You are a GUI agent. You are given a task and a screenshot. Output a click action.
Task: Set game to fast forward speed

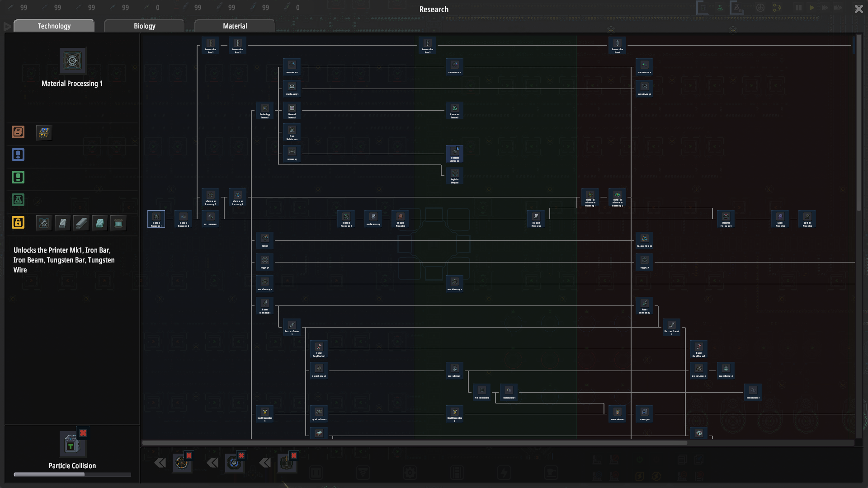825,8
